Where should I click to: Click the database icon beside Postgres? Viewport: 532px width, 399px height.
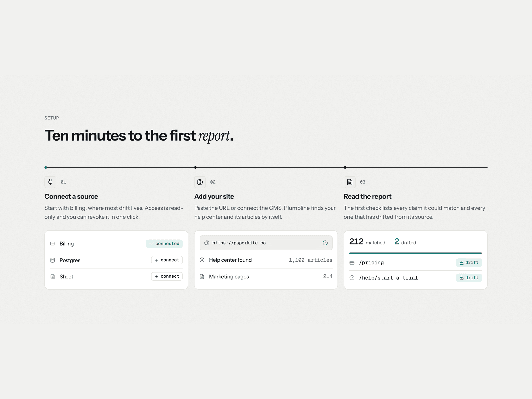[x=53, y=260]
